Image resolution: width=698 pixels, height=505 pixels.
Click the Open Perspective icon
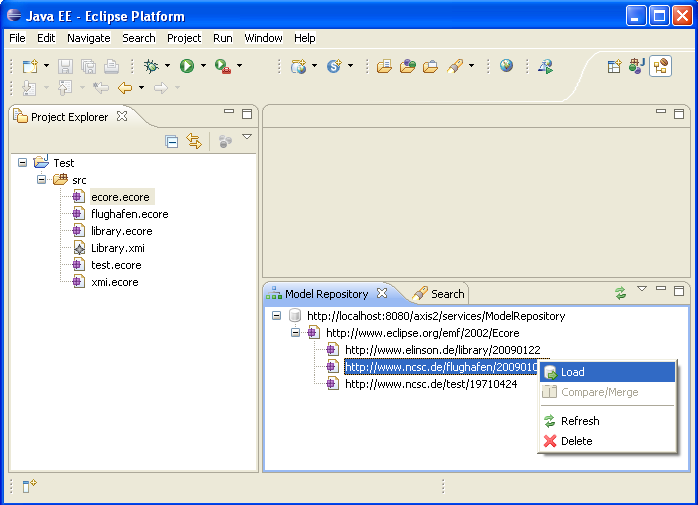(x=614, y=66)
